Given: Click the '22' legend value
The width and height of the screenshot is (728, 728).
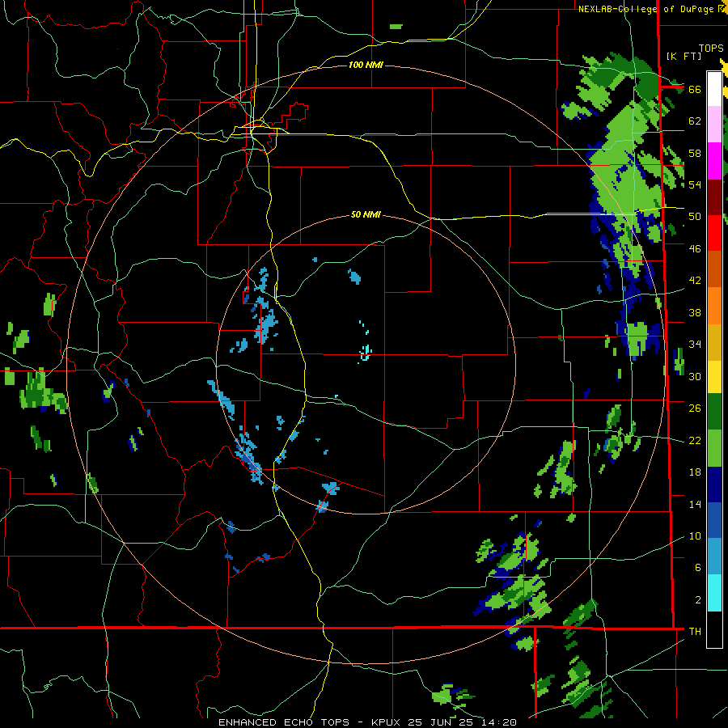Looking at the screenshot, I should point(695,441).
